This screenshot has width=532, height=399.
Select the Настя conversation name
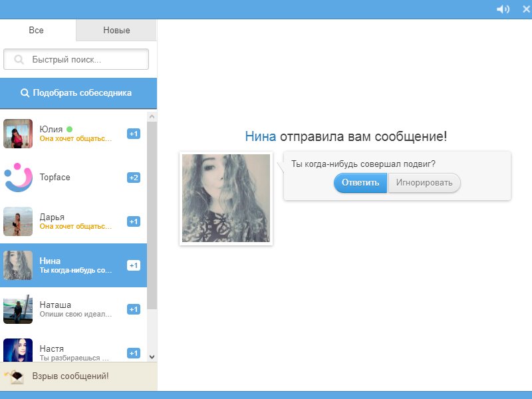pos(52,348)
